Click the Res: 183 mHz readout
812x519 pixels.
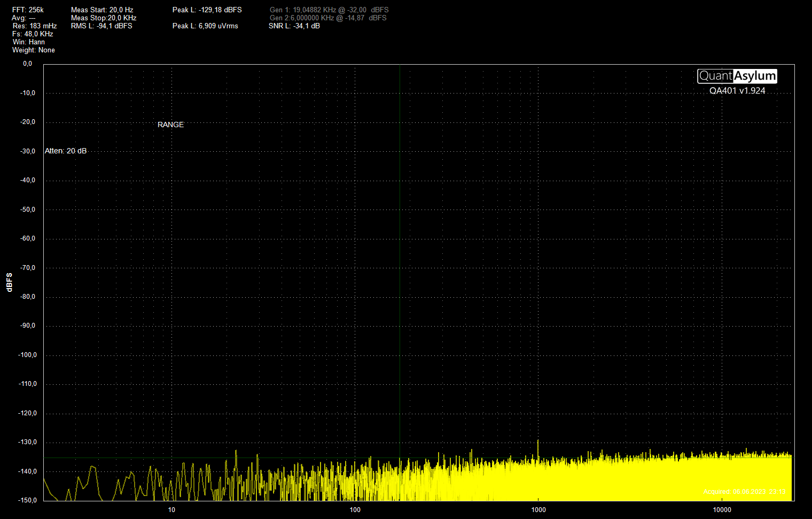(35, 26)
